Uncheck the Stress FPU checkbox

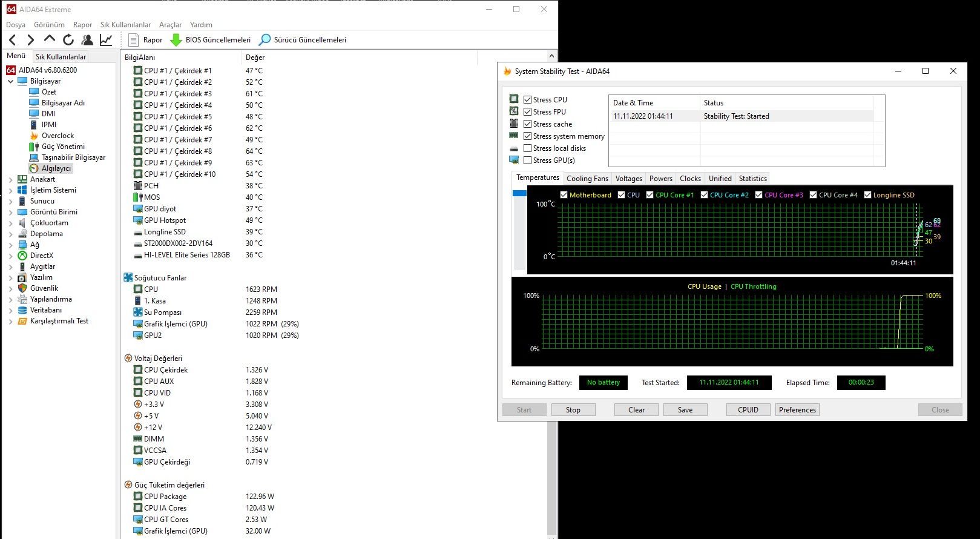coord(528,112)
